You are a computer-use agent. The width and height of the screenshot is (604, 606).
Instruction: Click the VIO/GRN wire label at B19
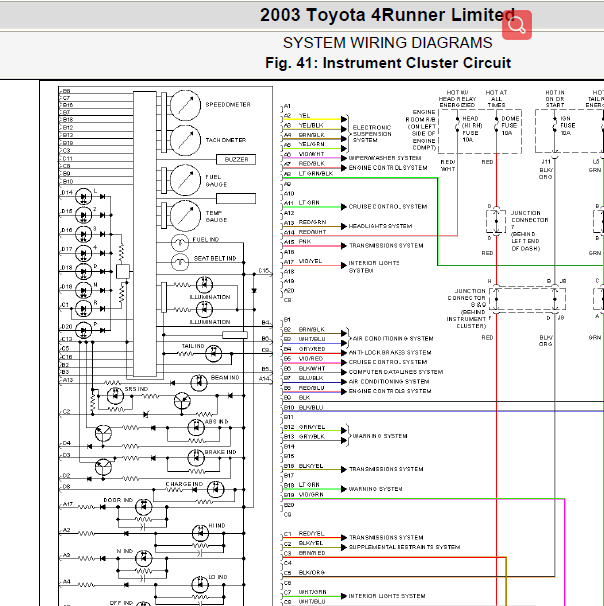tap(311, 495)
